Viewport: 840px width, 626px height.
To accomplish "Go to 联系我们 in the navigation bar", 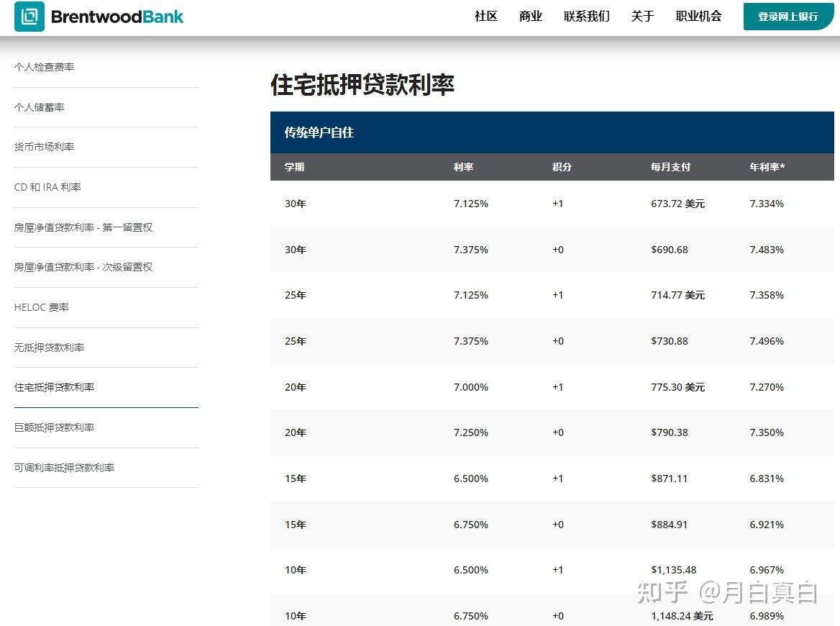I will coord(587,17).
